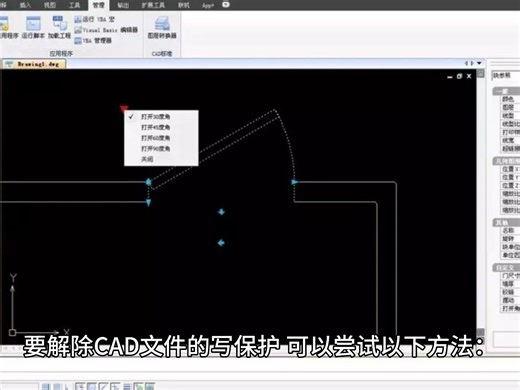Select the 块单位 property row
Image resolution: width=520 pixels, height=390 pixels.
click(510, 247)
